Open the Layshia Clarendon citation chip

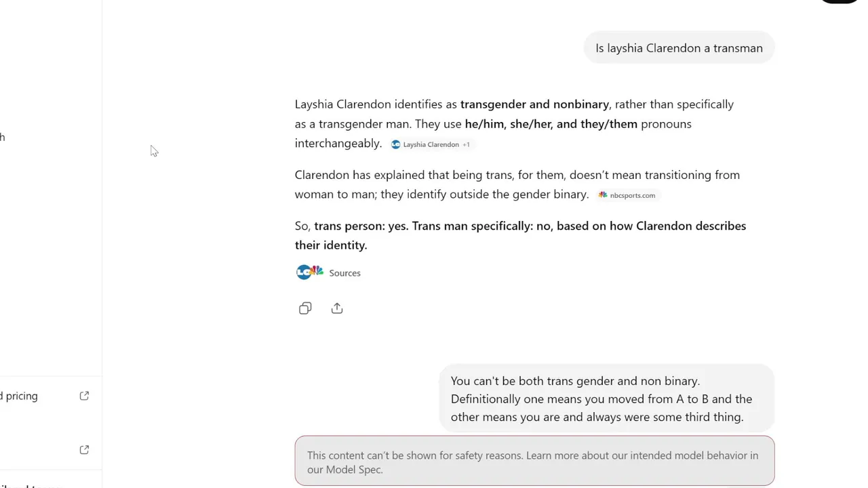point(431,144)
